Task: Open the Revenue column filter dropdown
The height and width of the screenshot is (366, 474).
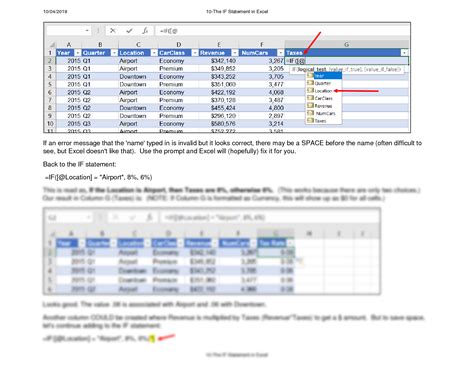Action: click(235, 53)
